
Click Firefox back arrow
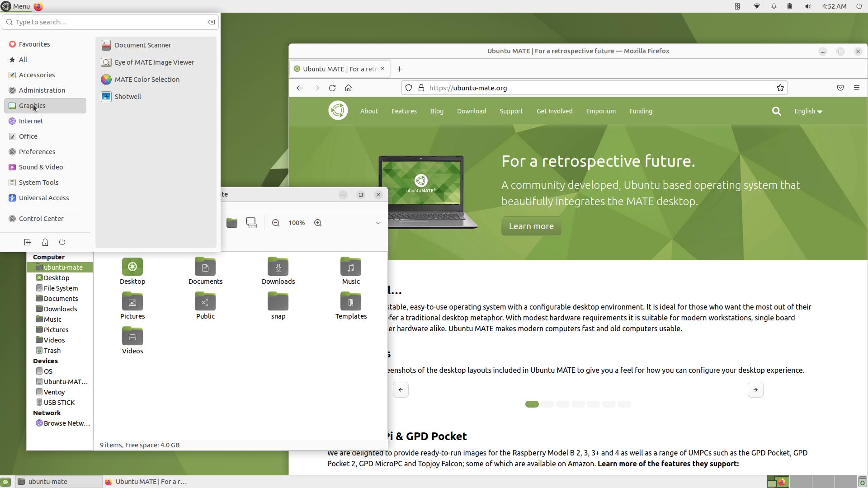300,88
